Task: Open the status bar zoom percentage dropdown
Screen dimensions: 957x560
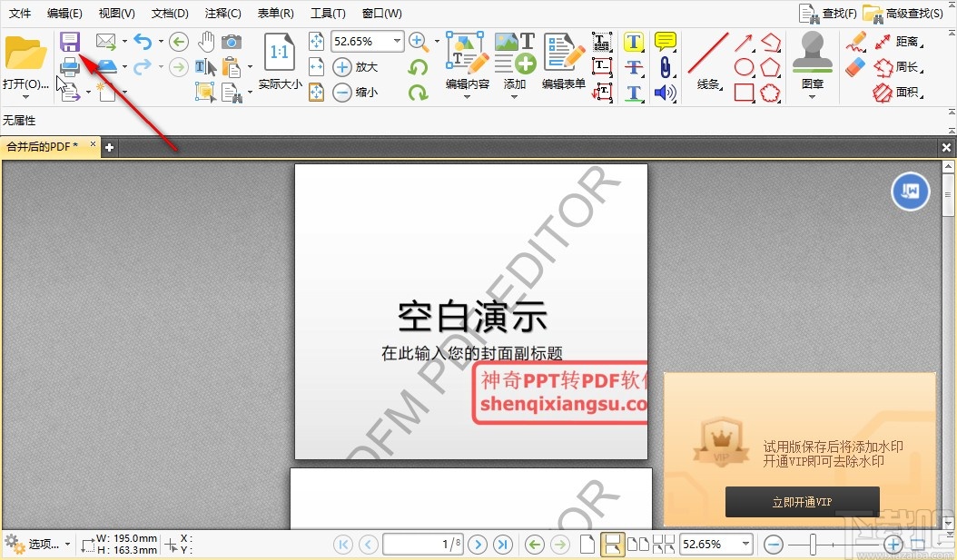Action: pos(745,544)
